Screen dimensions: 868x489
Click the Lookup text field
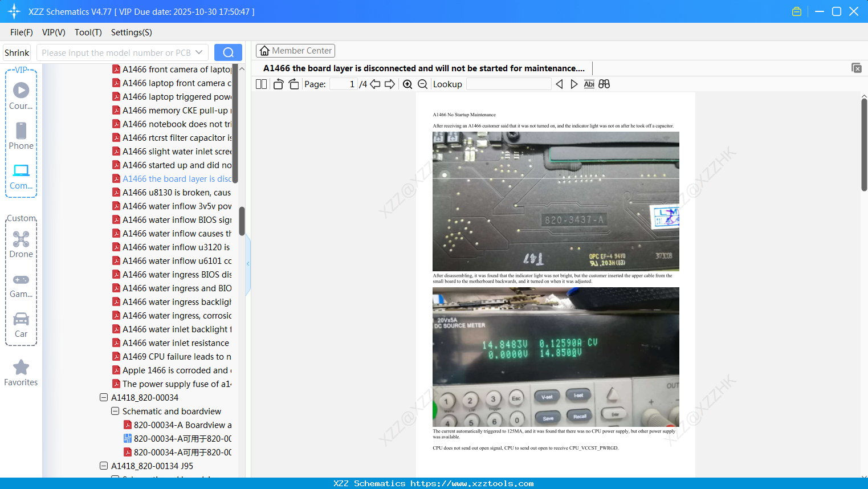(508, 84)
